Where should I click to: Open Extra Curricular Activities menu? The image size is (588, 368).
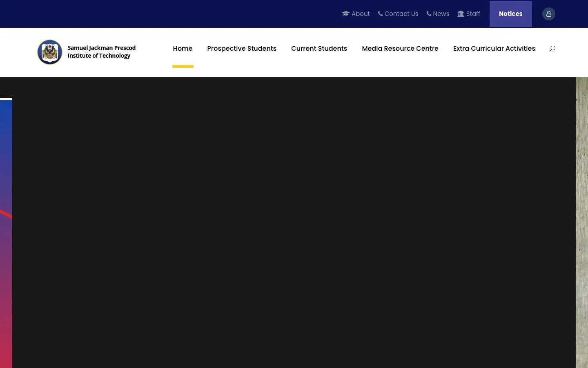coord(494,49)
